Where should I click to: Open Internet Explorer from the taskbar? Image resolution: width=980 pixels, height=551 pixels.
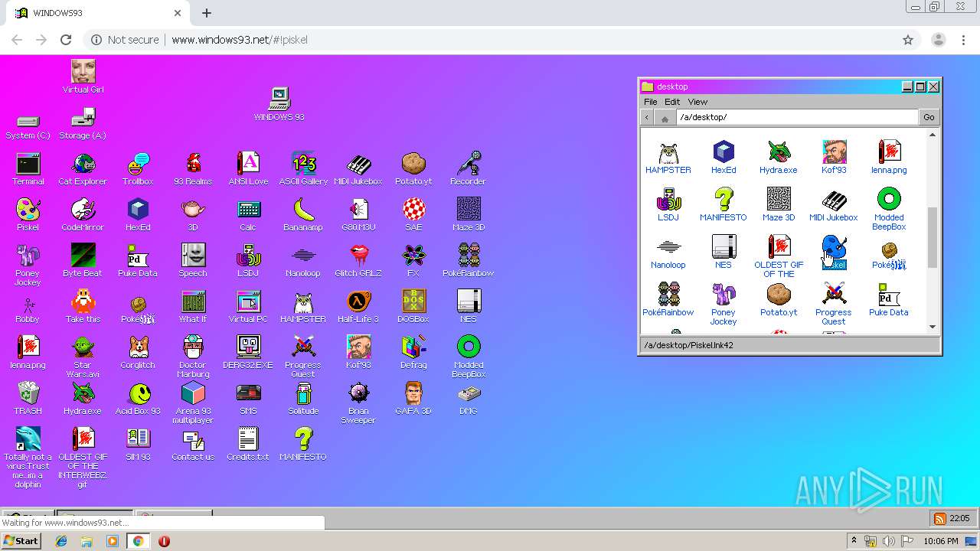coord(61,541)
